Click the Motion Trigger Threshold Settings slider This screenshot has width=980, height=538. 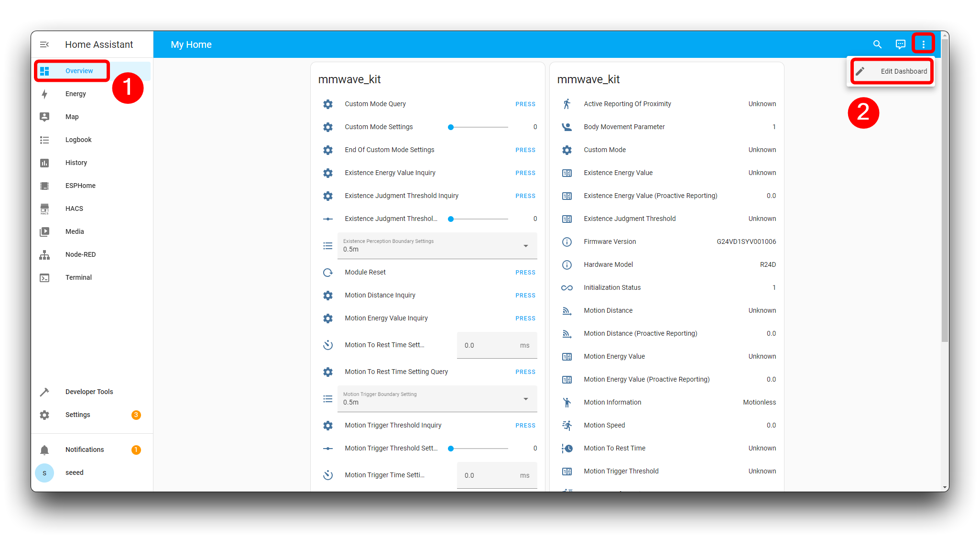[479, 448]
